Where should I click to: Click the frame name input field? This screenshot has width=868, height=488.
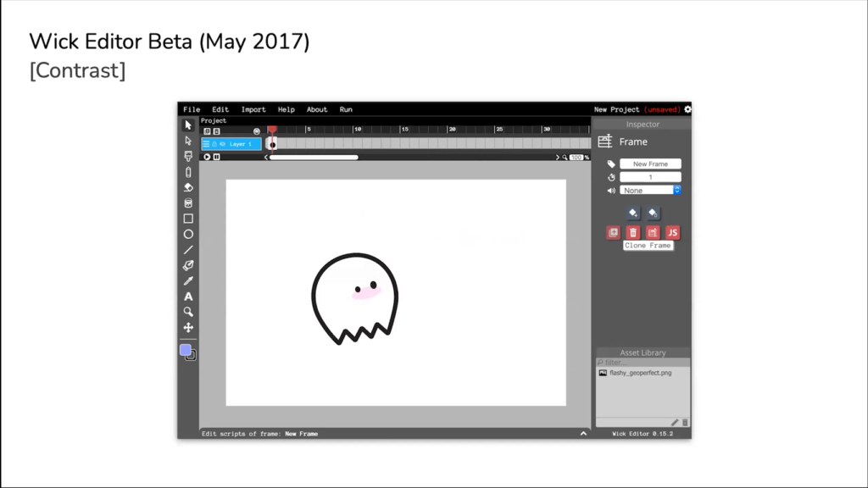[650, 164]
